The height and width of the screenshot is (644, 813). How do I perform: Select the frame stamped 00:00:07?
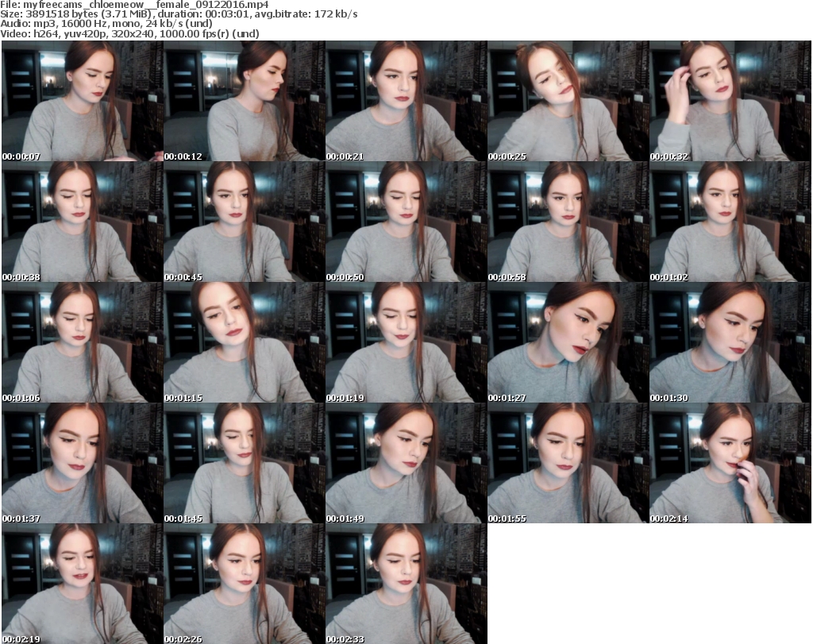click(83, 101)
